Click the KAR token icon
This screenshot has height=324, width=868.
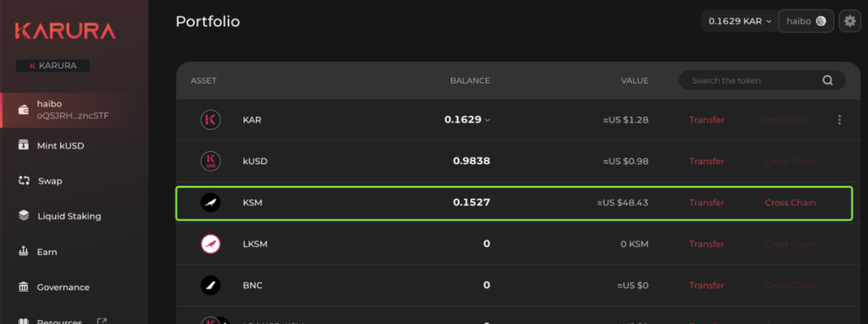tap(210, 120)
